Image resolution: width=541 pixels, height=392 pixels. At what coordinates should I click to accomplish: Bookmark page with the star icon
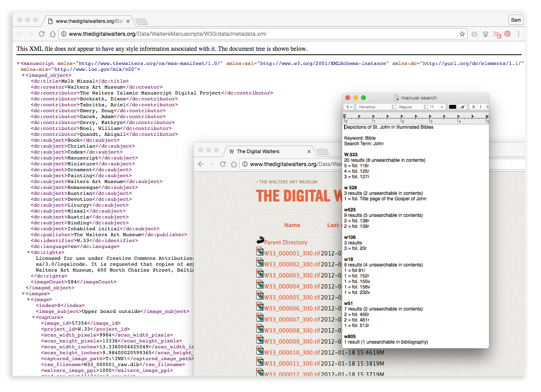(462, 34)
